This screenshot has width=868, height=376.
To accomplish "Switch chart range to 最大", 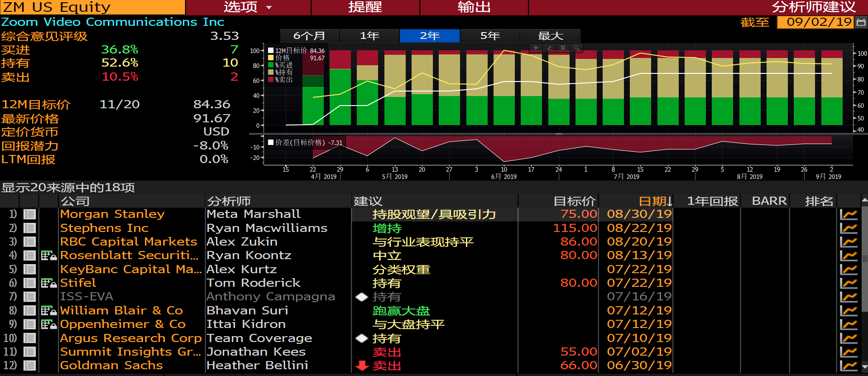I will pyautogui.click(x=550, y=36).
